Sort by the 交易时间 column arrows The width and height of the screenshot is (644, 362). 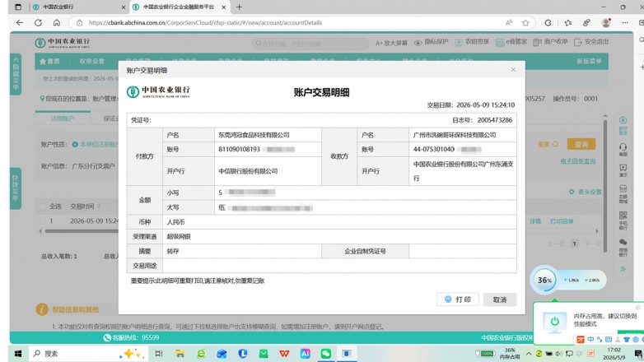point(99,207)
